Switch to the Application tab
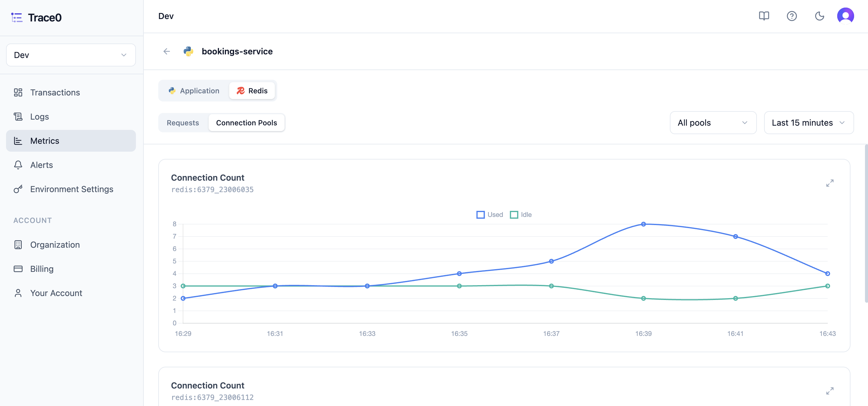Screen dimensions: 868x406 (194, 91)
